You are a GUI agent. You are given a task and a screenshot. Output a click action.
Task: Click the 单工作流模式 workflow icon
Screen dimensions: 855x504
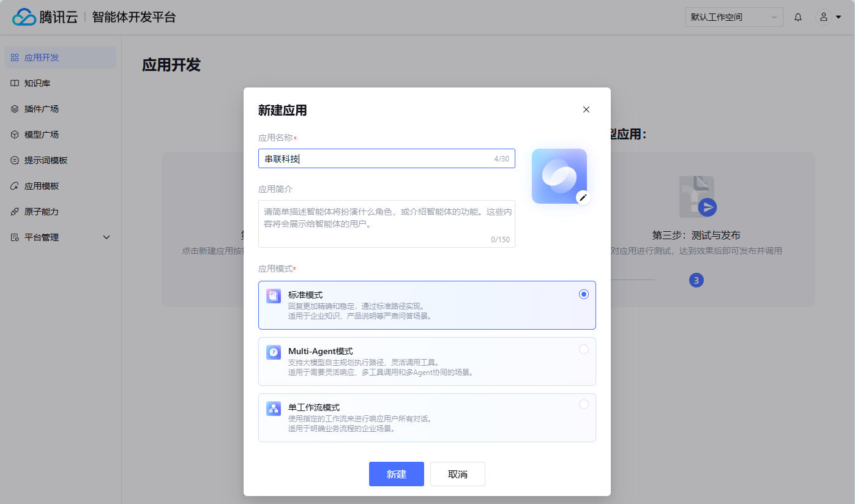[x=274, y=409]
